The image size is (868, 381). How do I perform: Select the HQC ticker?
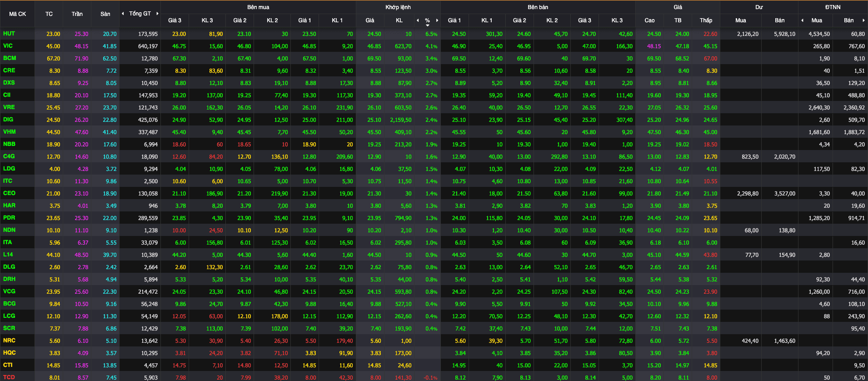(x=9, y=353)
